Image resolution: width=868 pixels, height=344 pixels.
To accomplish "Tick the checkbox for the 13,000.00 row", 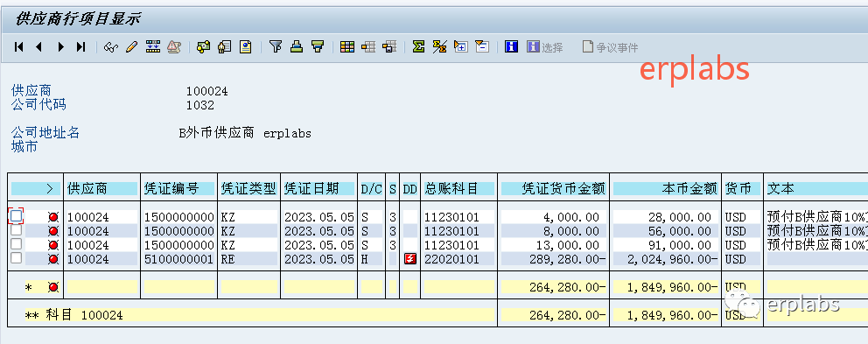I will 17,243.
